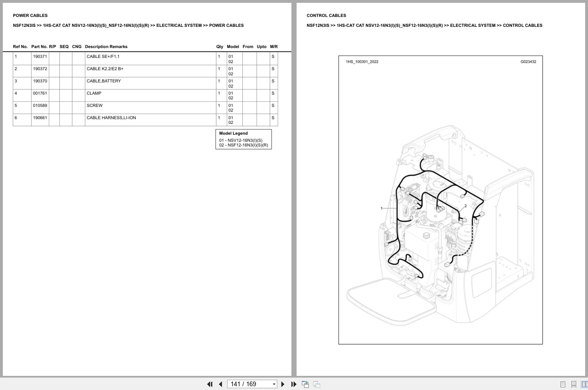Image resolution: width=588 pixels, height=390 pixels.
Task: Click legend entry 01 - NSV12-16N3(I)(S)
Action: pos(240,140)
